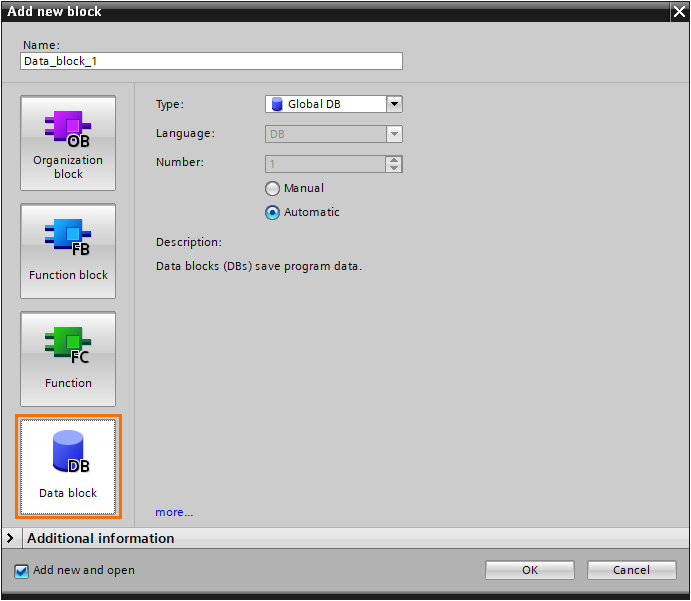Click the description text about data blocks
691x601 pixels.
259,266
